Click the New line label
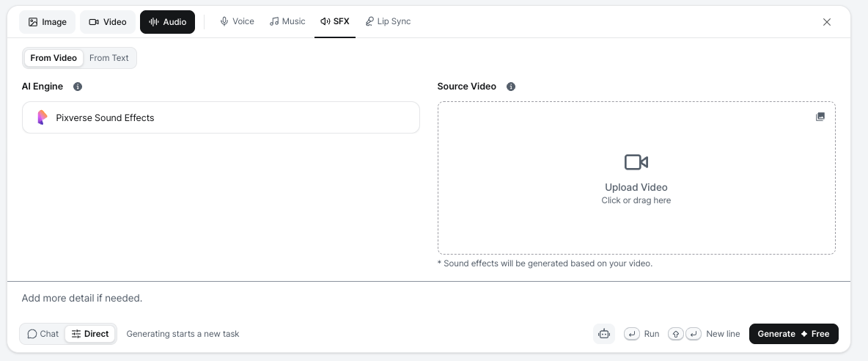Viewport: 868px width, 361px height. tap(723, 334)
